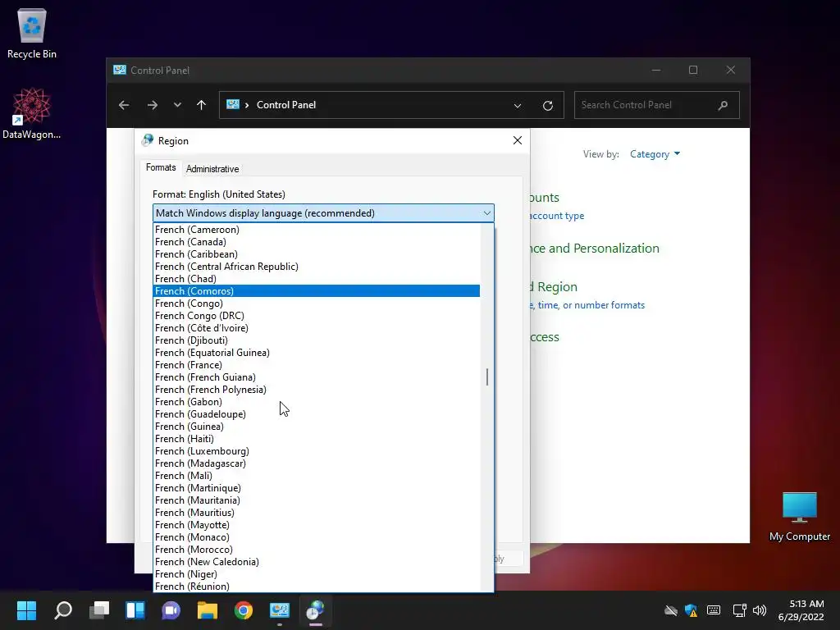
Task: Open taskbar Search
Action: pos(62,610)
